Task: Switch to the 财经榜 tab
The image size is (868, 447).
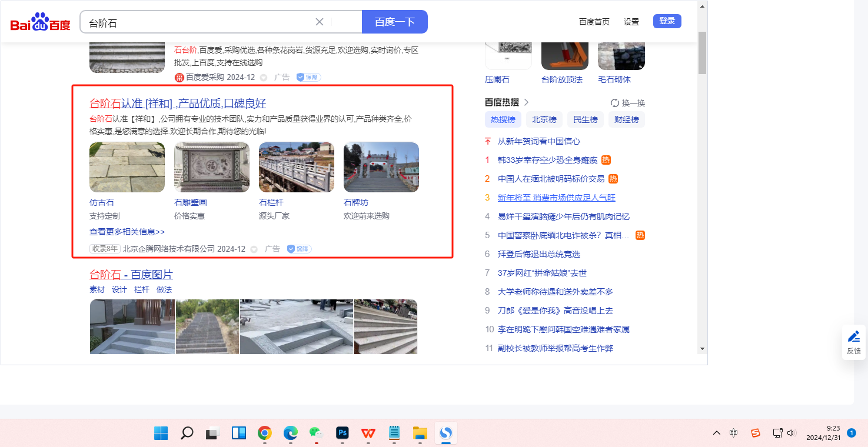Action: pos(627,119)
